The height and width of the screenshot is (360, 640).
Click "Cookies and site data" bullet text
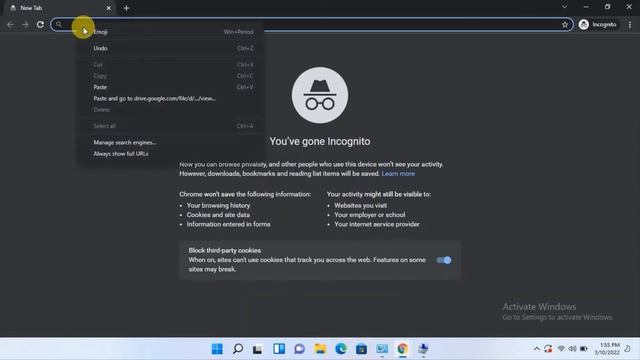(218, 215)
